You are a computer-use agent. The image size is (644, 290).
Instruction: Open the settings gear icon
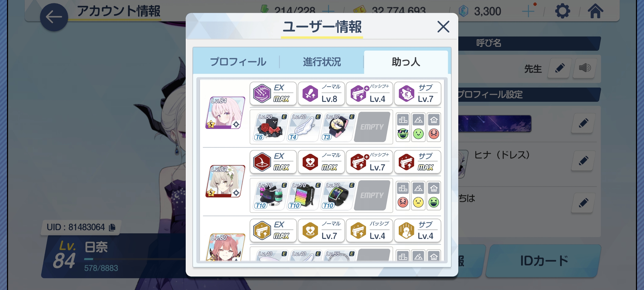click(x=562, y=11)
